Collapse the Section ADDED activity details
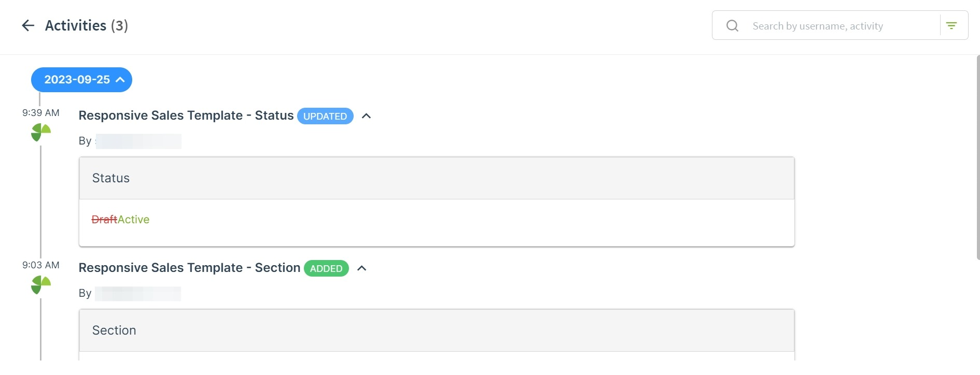The image size is (980, 375). [x=362, y=268]
